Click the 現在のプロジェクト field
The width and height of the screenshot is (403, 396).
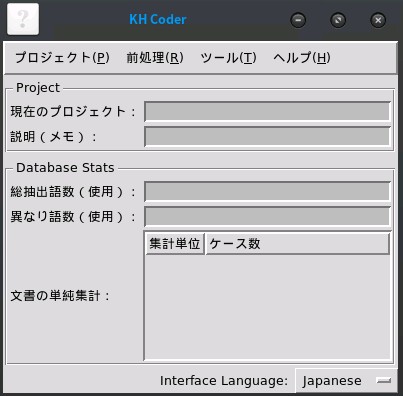[267, 112]
